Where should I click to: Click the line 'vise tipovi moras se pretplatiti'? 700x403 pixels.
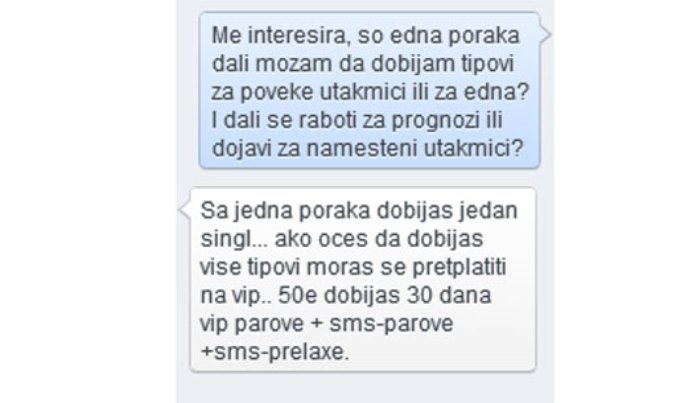tap(353, 267)
